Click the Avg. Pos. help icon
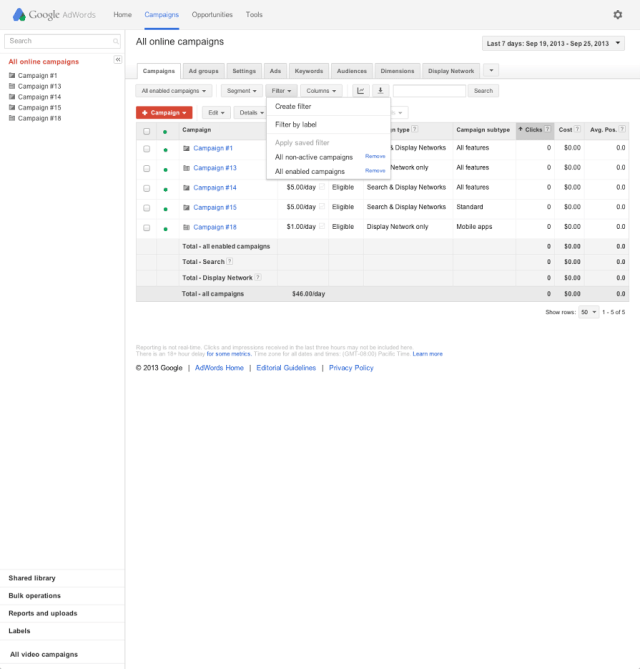This screenshot has height=669, width=640. (x=622, y=129)
